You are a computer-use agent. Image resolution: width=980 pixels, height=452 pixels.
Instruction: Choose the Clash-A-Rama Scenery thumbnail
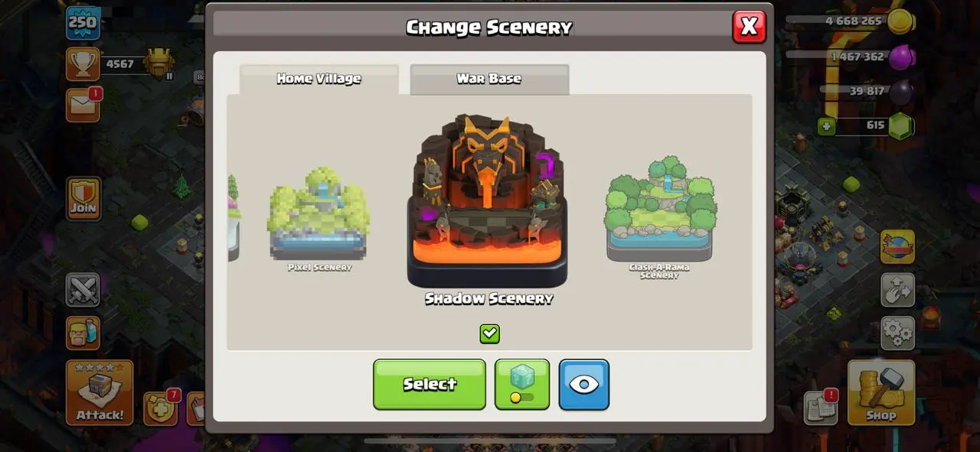[x=660, y=216]
